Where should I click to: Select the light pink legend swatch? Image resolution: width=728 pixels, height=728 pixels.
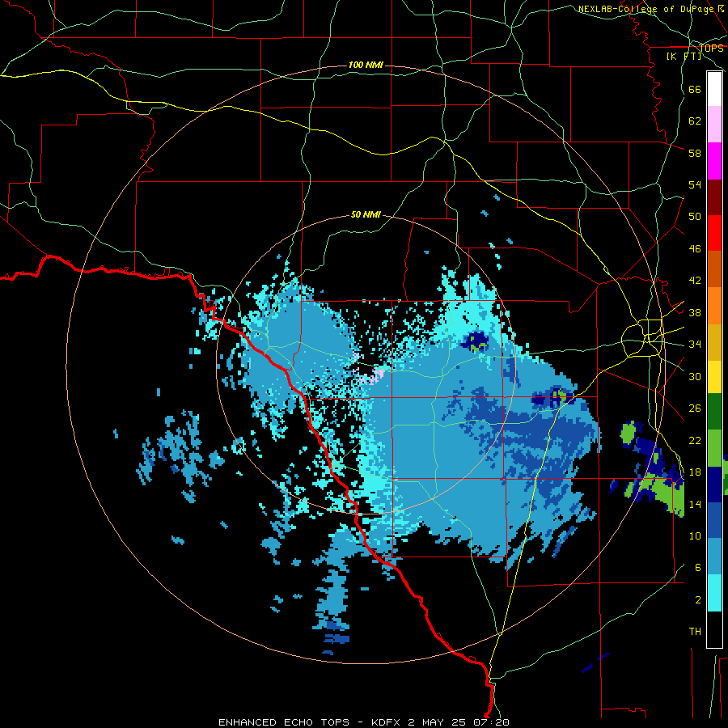(x=714, y=125)
